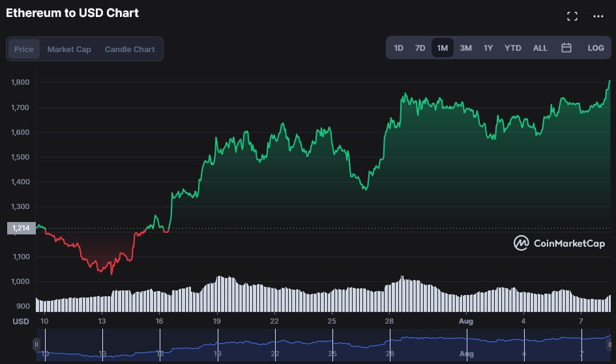
Task: Grab the left range selector handle
Action: pos(36,344)
